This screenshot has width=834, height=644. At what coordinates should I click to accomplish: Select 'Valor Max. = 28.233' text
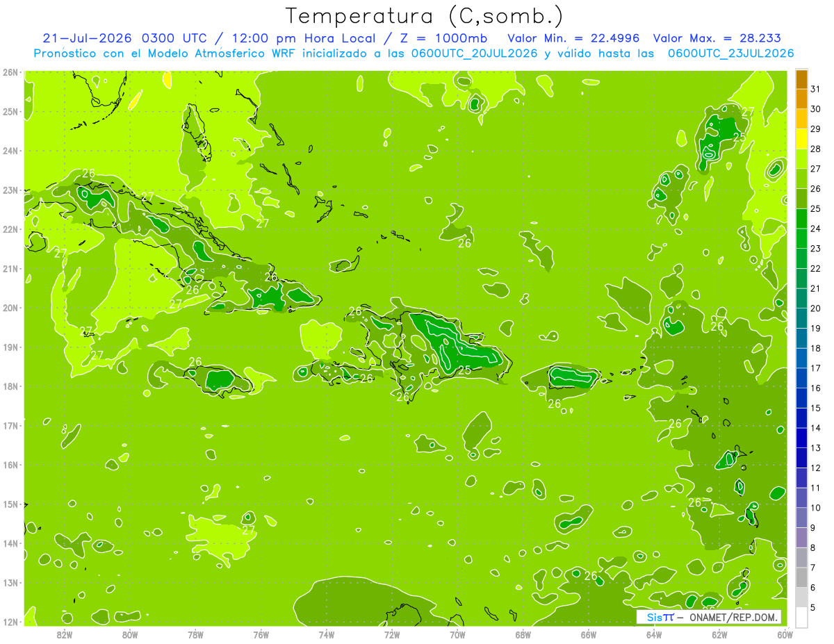click(x=717, y=38)
